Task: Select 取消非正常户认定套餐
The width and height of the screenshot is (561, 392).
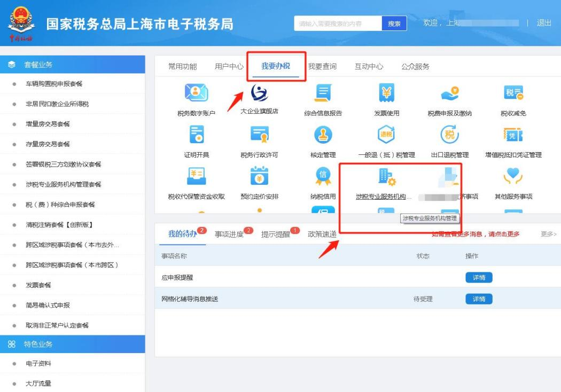Action: click(57, 325)
